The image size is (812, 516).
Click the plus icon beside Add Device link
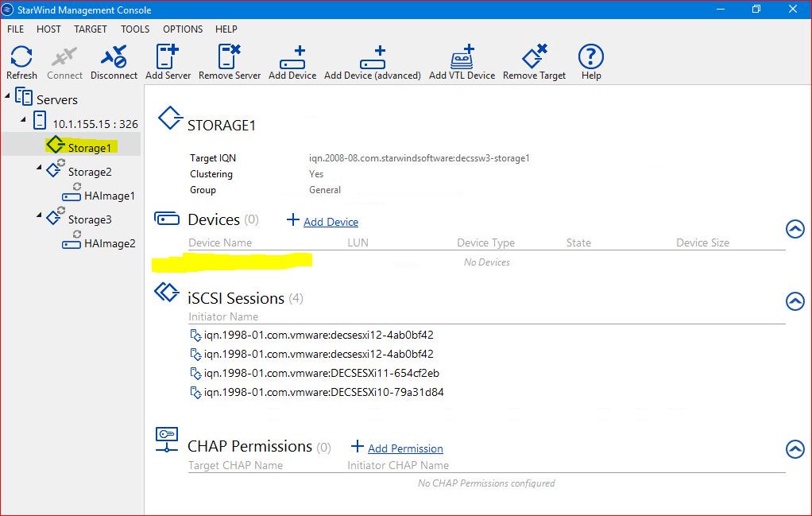click(293, 219)
